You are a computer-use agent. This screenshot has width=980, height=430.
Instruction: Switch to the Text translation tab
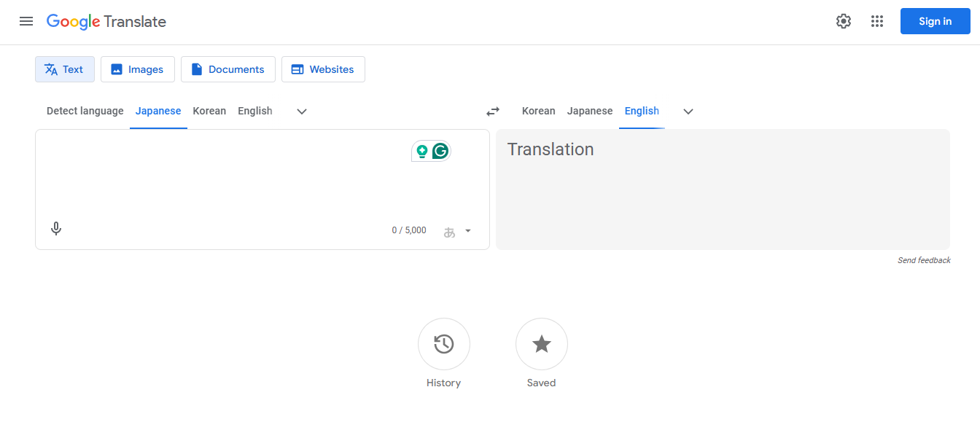click(64, 69)
